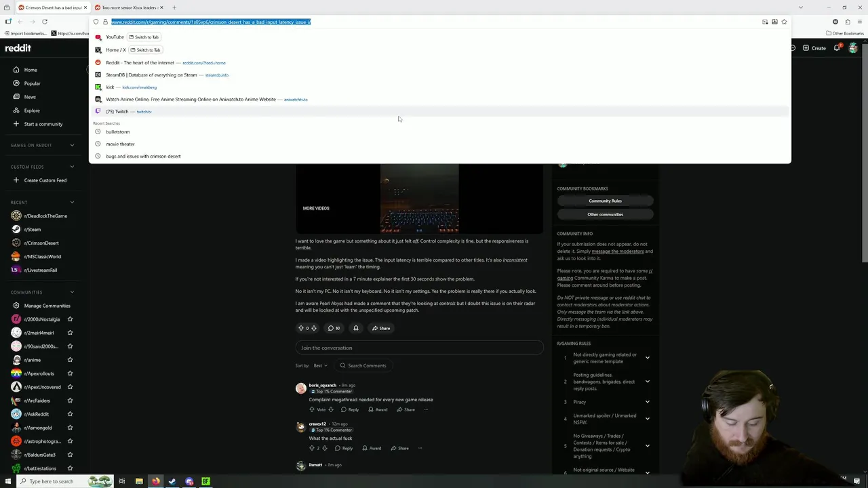The width and height of the screenshot is (868, 488).
Task: Toggle favorite star for r/ApexUncovered
Action: [x=70, y=387]
